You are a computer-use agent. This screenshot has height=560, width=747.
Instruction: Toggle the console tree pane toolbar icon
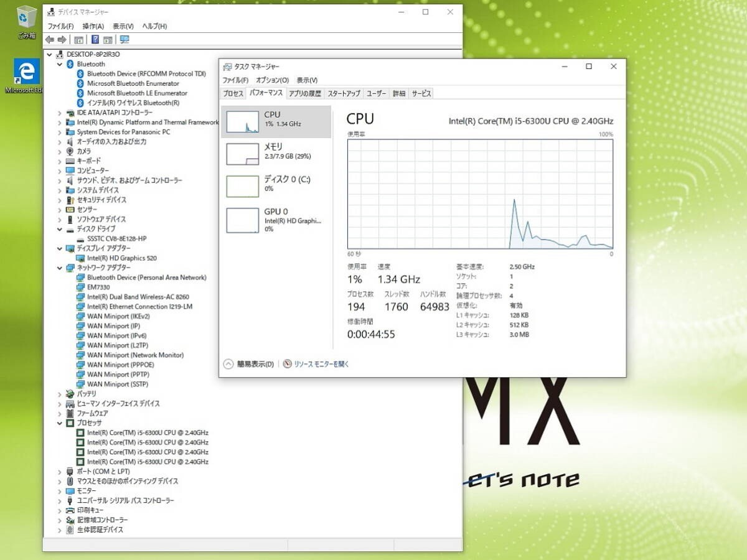pos(78,40)
